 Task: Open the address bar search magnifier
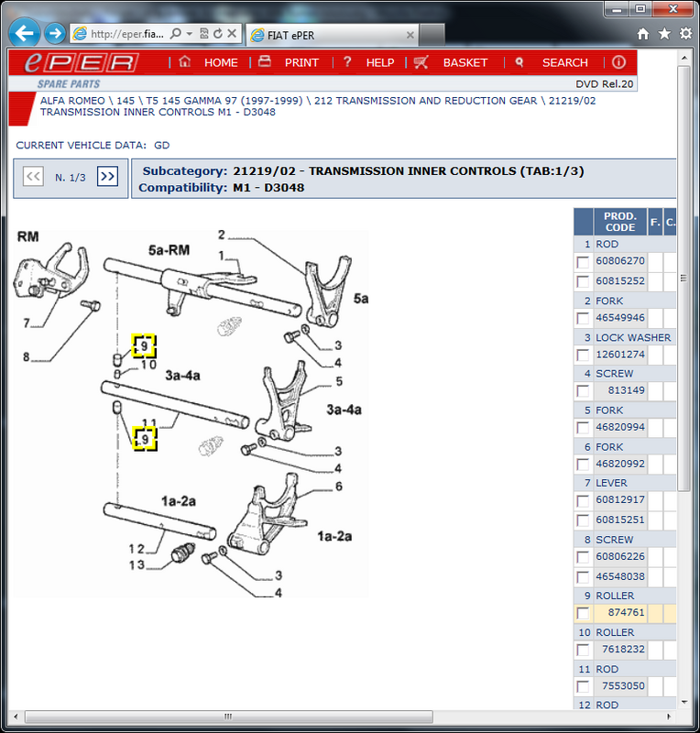tap(176, 34)
